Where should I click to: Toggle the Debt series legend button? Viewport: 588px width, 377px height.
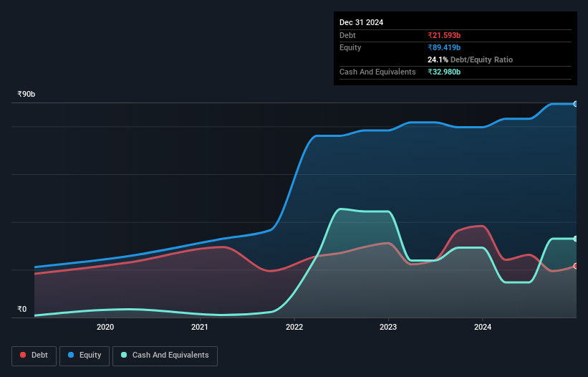tap(34, 355)
